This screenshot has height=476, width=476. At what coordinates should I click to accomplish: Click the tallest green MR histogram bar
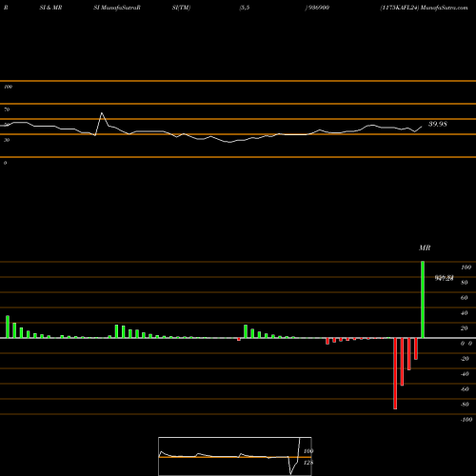coord(423,300)
